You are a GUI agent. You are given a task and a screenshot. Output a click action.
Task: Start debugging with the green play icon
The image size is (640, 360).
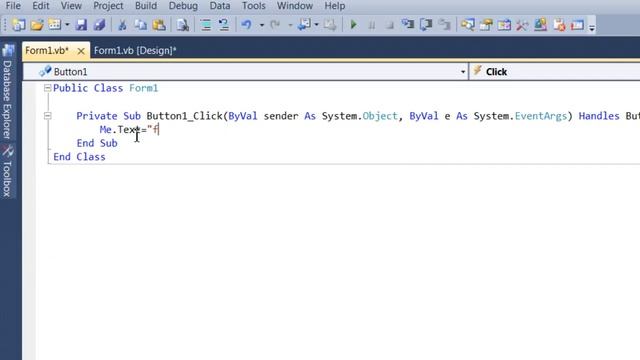pyautogui.click(x=353, y=25)
